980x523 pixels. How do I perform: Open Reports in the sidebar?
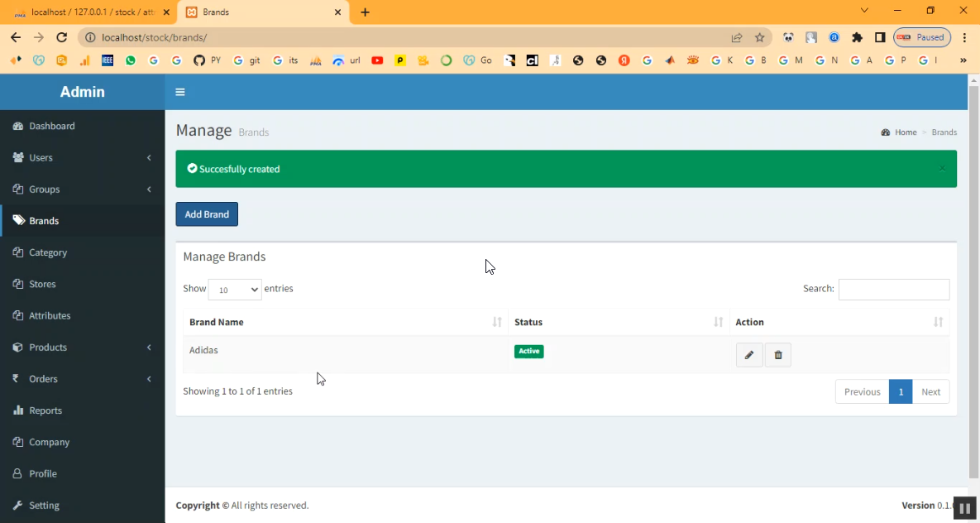coord(83,410)
